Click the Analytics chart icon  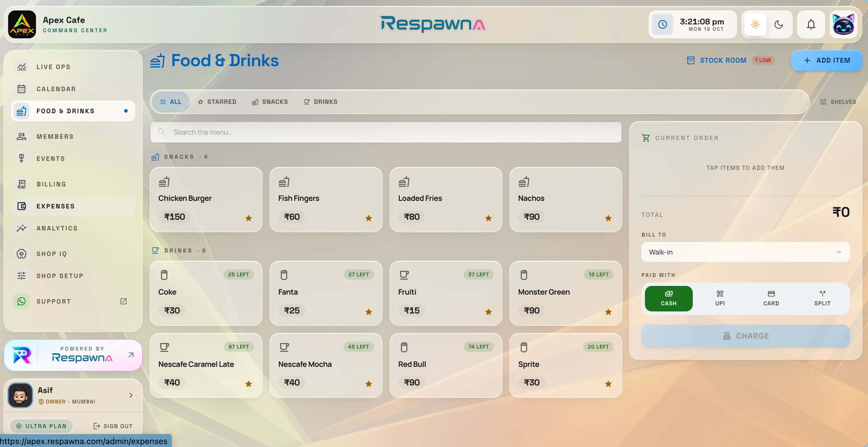(21, 228)
